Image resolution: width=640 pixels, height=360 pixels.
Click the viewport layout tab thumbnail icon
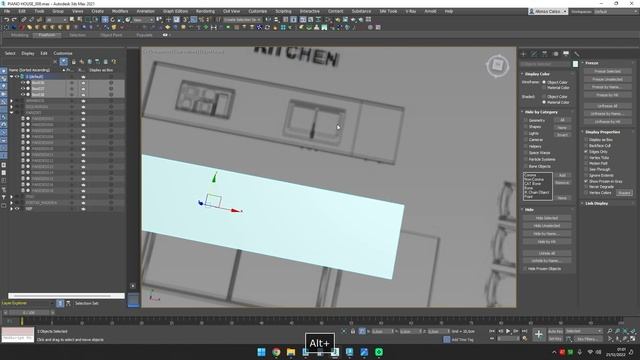(x=133, y=300)
